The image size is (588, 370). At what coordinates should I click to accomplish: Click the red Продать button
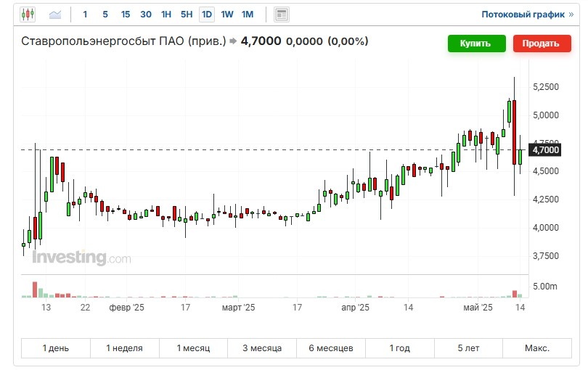click(x=542, y=44)
